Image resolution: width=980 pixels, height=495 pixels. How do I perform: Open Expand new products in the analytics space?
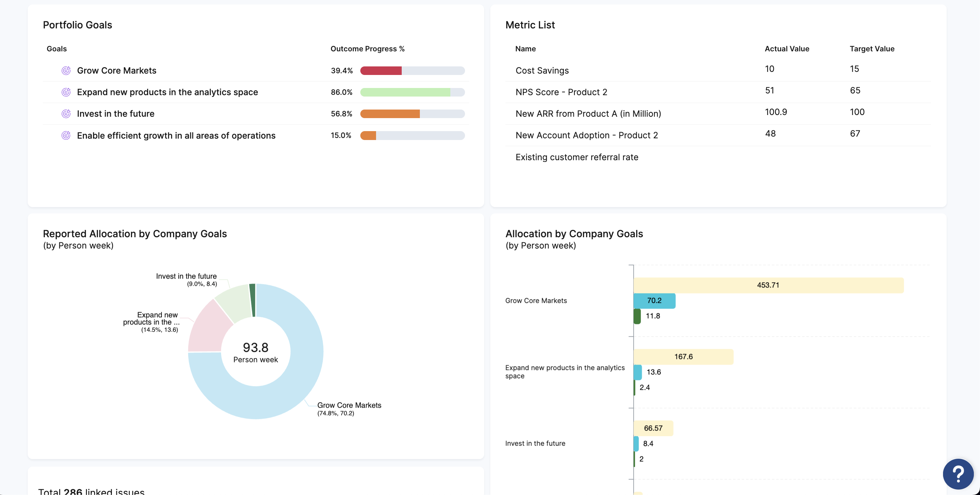167,92
